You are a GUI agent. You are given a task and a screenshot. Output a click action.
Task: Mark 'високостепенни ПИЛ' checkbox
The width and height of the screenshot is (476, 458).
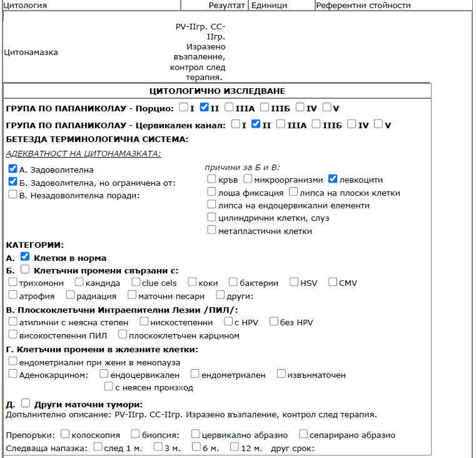tap(13, 335)
